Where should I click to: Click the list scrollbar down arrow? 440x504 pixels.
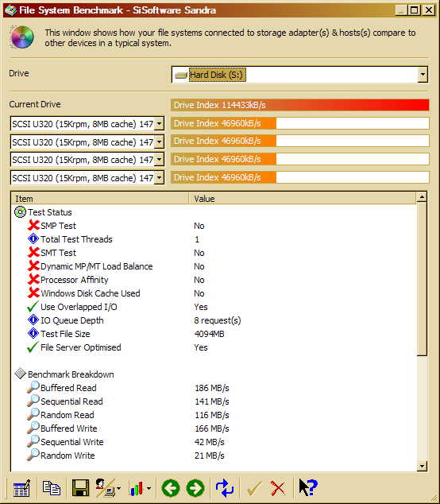422,466
